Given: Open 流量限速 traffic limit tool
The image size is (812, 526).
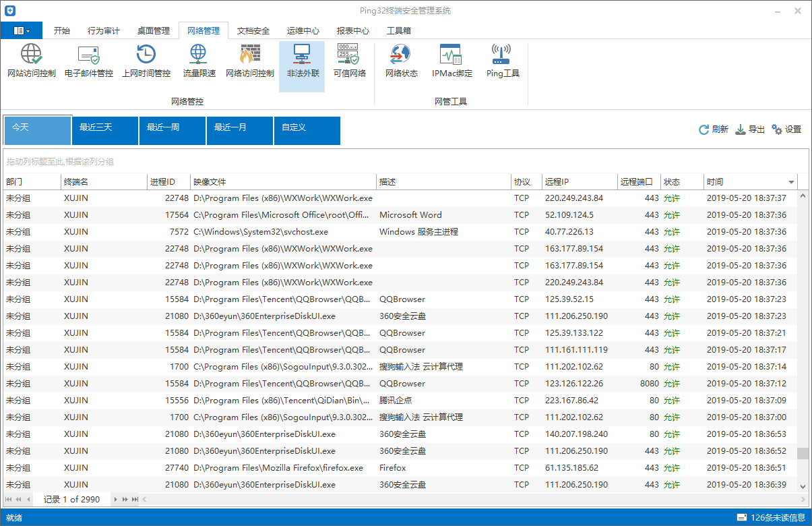Looking at the screenshot, I should 199,62.
